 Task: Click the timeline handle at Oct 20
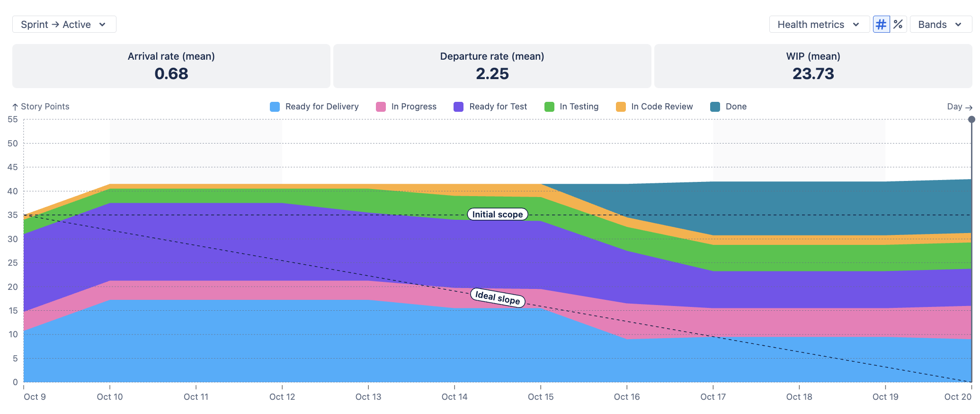click(x=971, y=119)
